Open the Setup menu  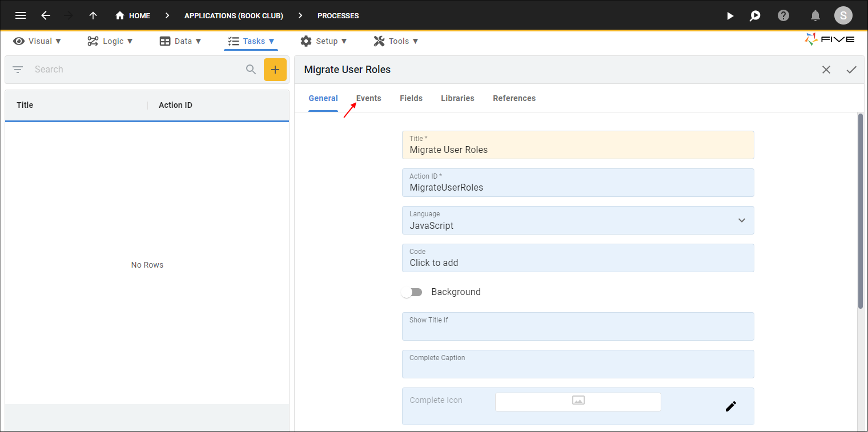pos(324,41)
